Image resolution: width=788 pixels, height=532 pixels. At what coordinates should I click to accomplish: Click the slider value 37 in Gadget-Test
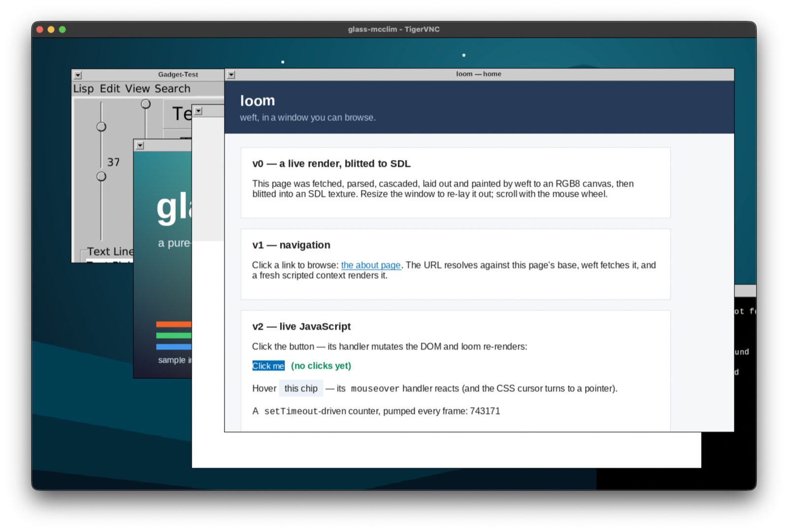[114, 162]
